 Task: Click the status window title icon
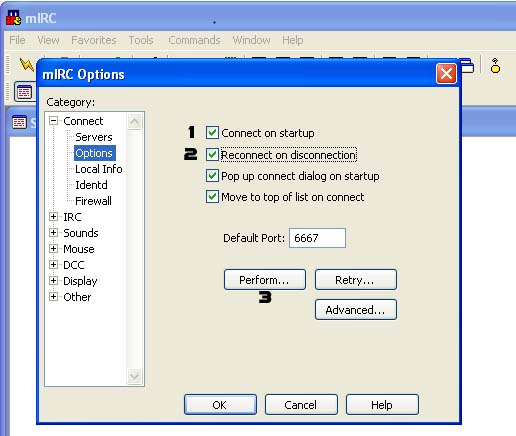pos(19,122)
